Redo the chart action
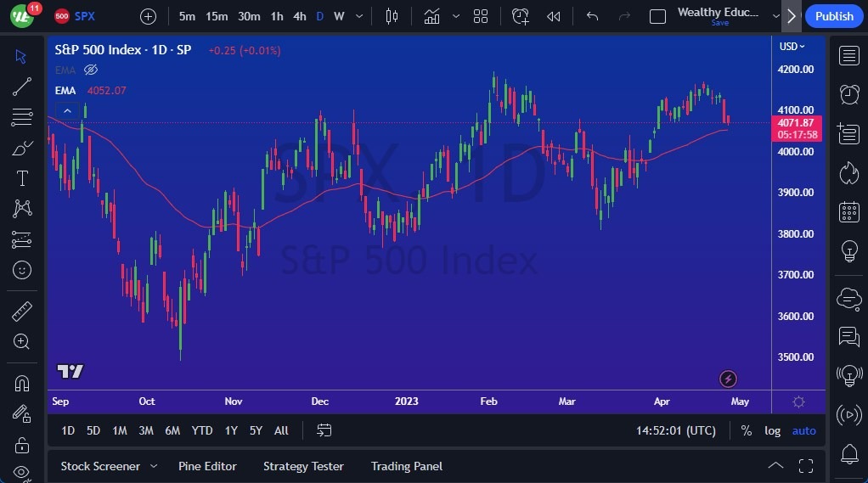Viewport: 868px width, 483px height. point(624,17)
